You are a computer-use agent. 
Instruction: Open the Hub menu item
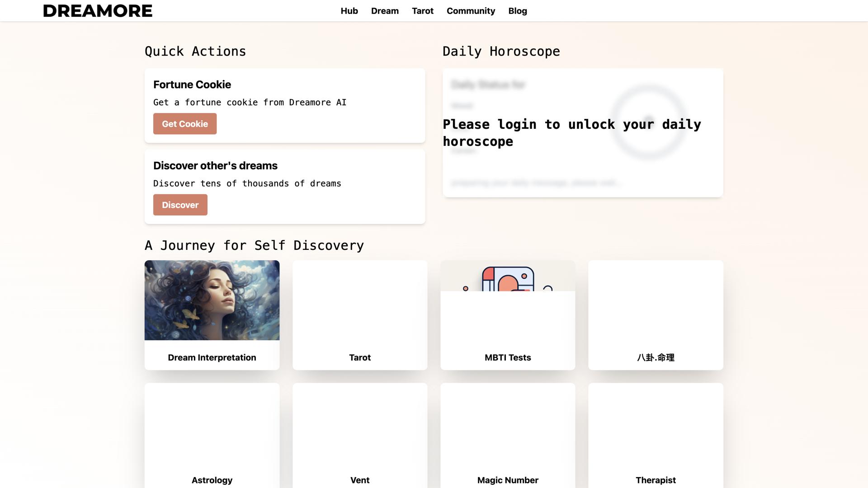click(349, 11)
